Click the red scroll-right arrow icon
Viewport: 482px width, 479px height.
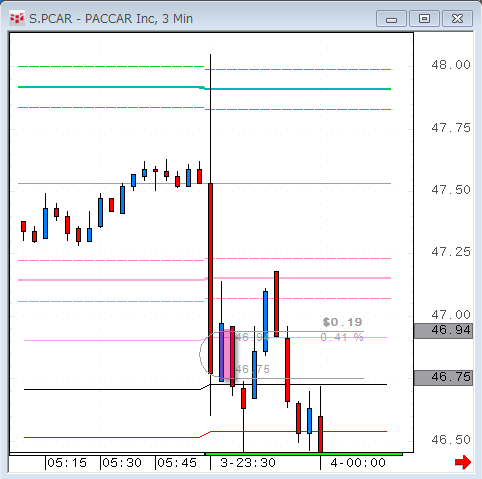click(x=463, y=462)
